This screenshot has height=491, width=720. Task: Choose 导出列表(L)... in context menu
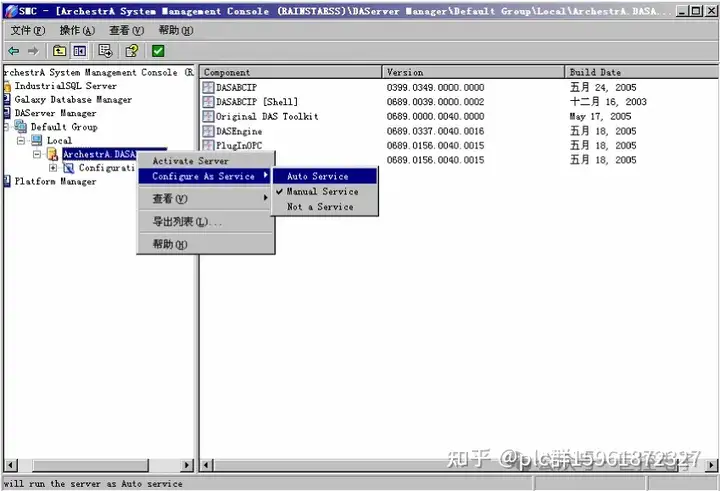point(204,222)
